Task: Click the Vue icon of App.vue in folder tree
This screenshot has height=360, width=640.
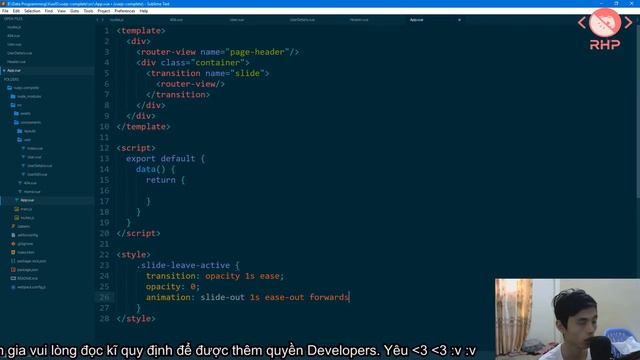Action: click(17, 200)
